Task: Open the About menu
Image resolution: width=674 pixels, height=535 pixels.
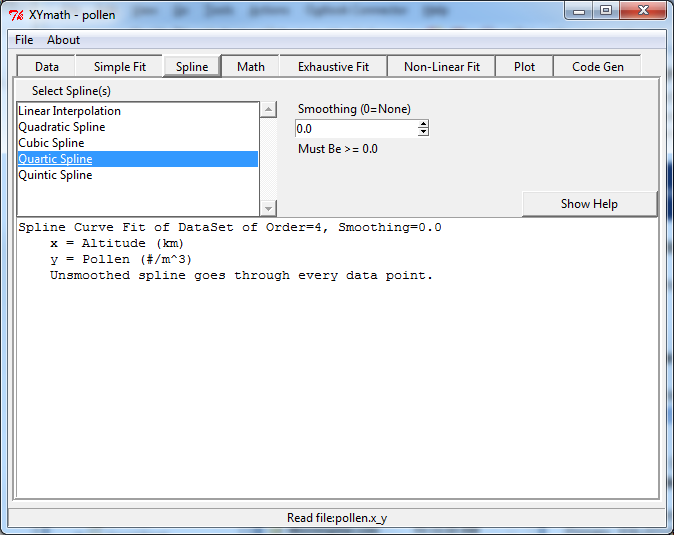Action: coord(63,40)
